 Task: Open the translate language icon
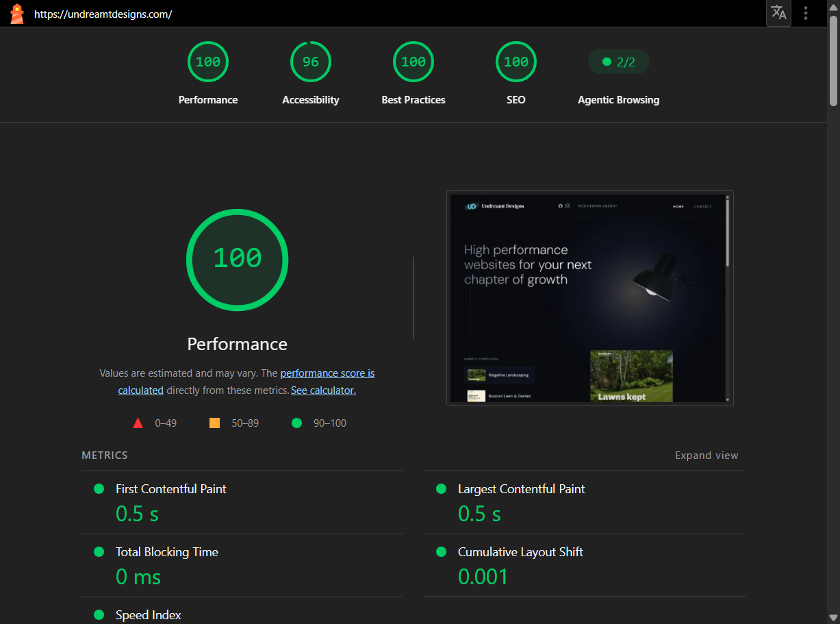pos(778,13)
